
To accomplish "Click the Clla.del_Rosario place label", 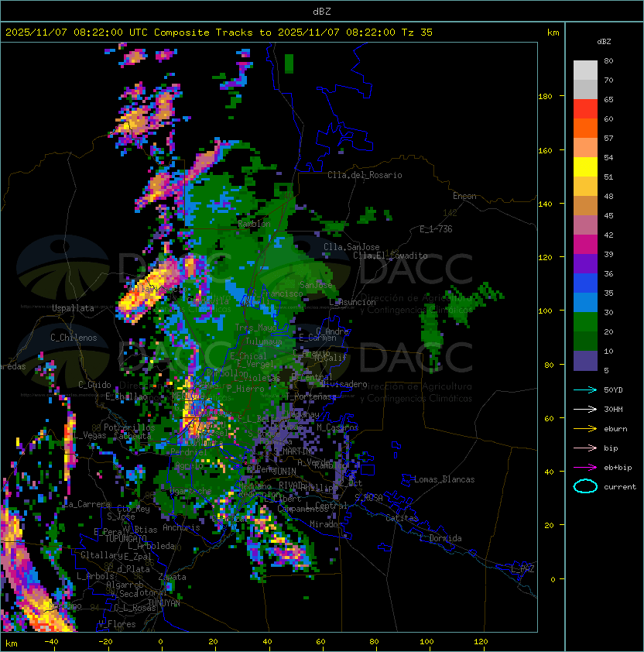I will coord(365,175).
